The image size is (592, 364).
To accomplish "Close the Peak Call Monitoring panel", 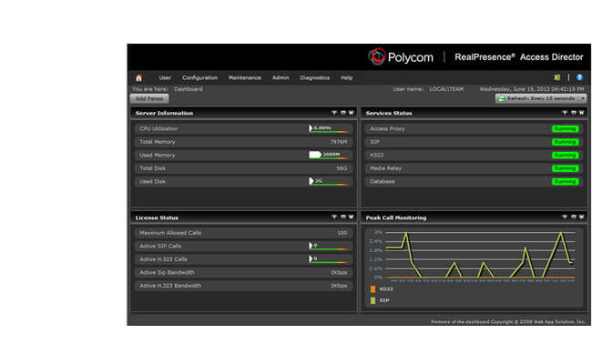I will click(x=581, y=217).
